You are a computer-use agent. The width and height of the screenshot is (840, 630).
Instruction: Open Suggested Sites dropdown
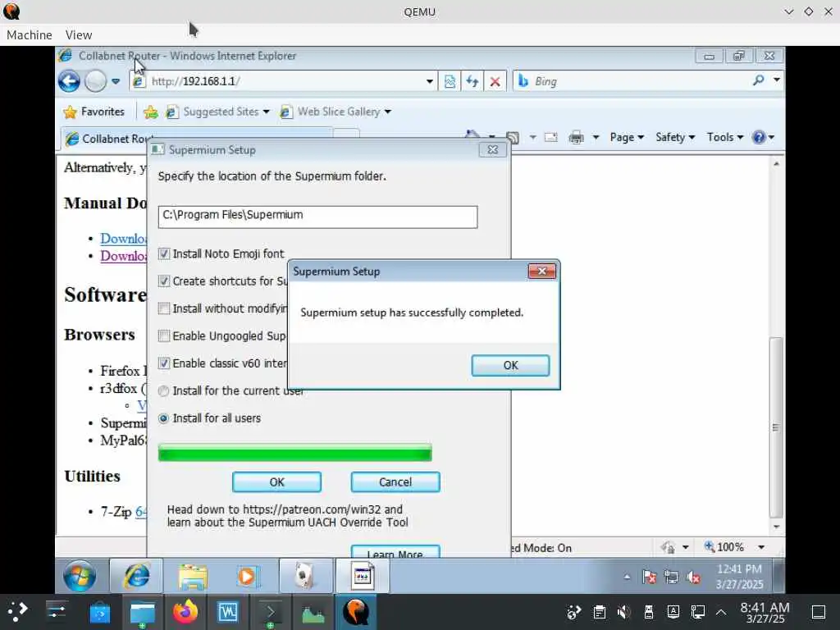(x=217, y=112)
